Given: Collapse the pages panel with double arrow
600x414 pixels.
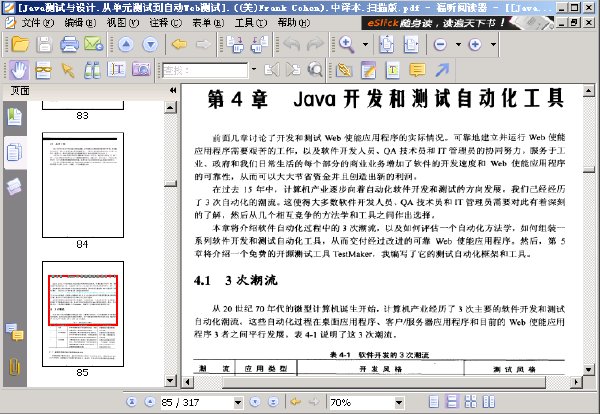Looking at the screenshot, I should 173,90.
